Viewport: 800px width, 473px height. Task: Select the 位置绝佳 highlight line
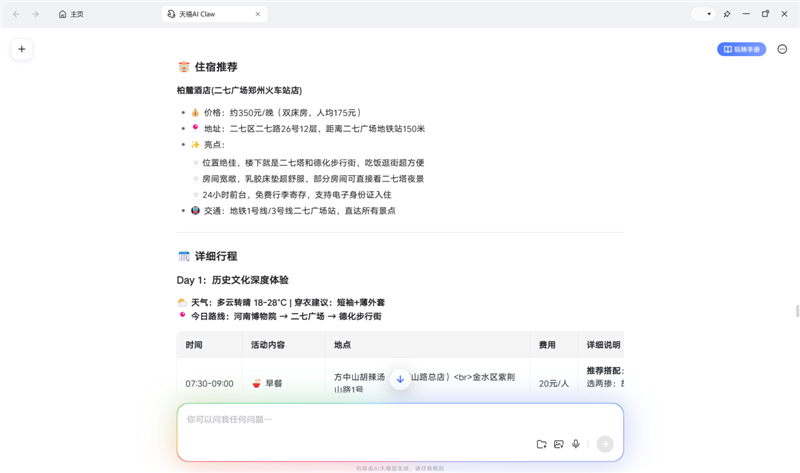[313, 163]
